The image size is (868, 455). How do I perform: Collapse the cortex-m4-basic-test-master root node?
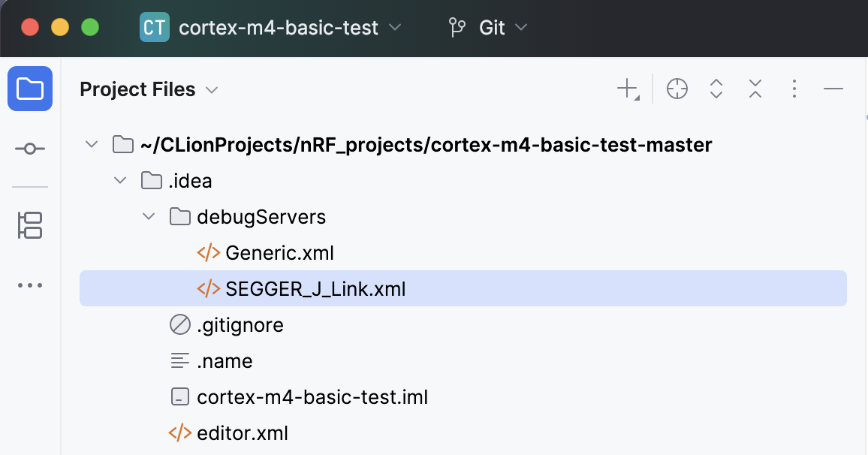tap(92, 144)
